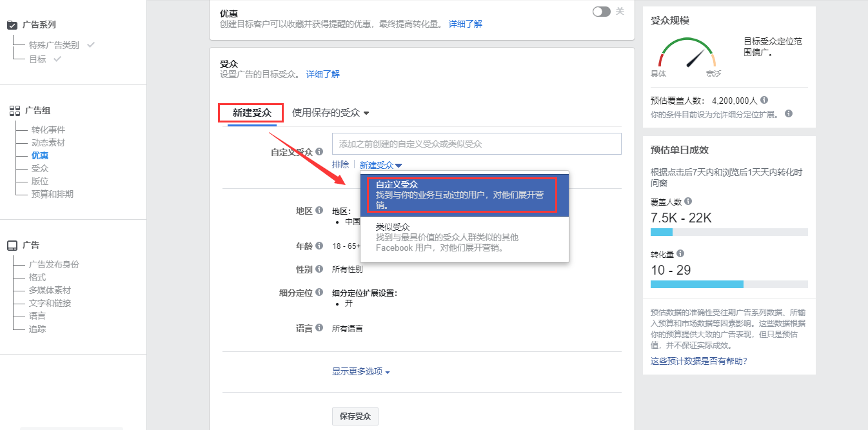
Task: Open 特殊广告类别 in sidebar
Action: tap(54, 45)
